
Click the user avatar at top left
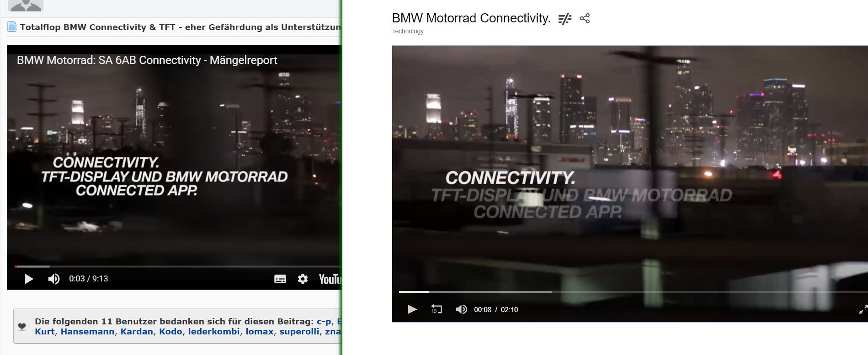(x=26, y=5)
